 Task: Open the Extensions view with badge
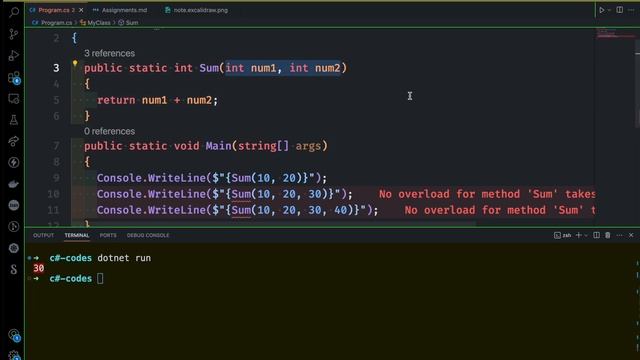[14, 77]
